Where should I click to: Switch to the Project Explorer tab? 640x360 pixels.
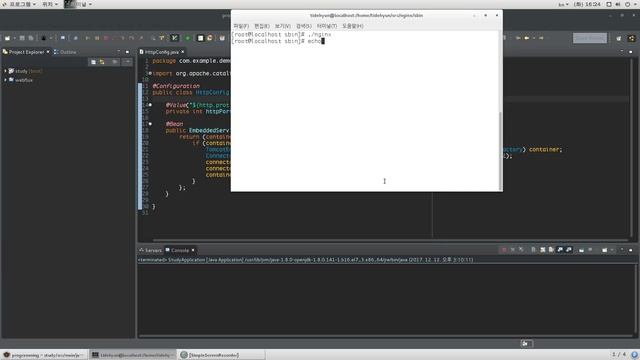(x=26, y=52)
